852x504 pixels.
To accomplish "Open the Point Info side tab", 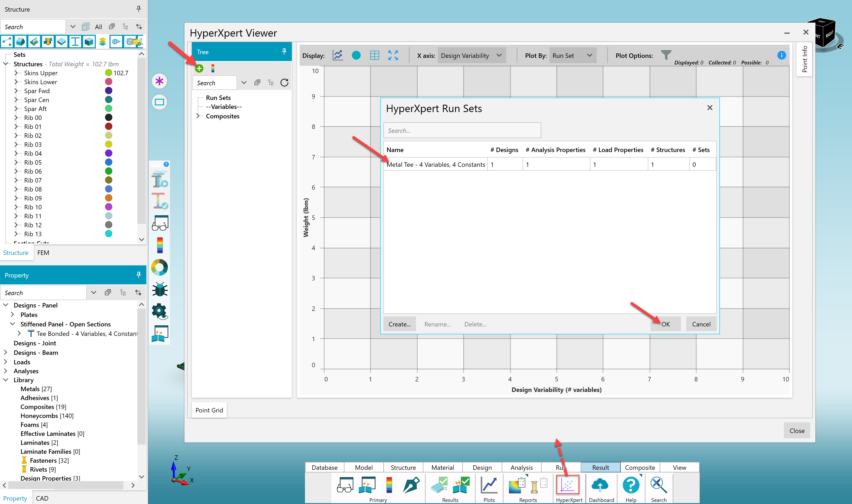I will coord(804,59).
